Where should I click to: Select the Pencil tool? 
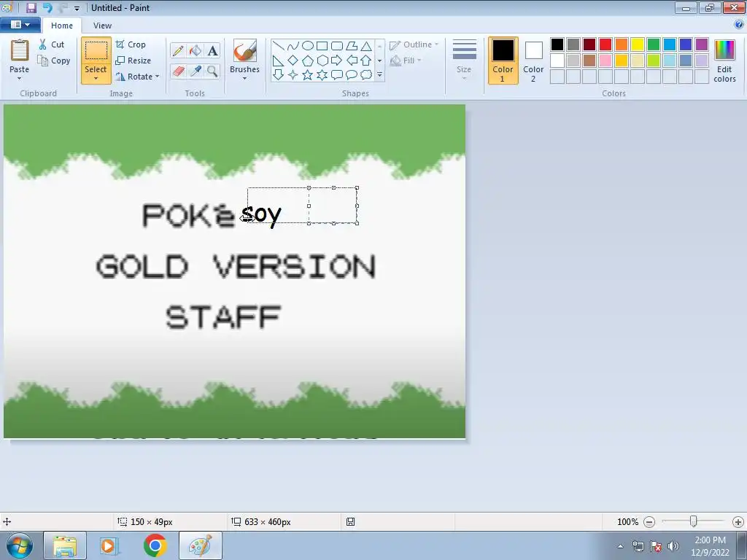click(178, 50)
